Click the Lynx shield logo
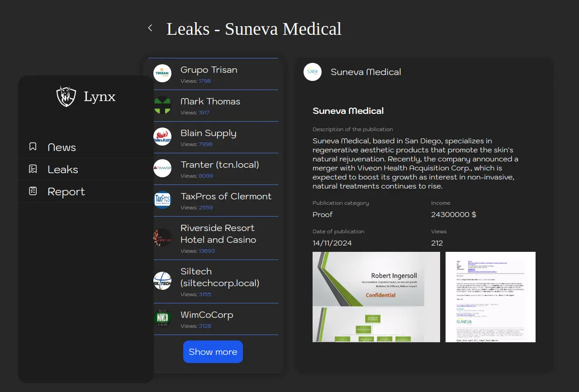579x392 pixels. [66, 96]
